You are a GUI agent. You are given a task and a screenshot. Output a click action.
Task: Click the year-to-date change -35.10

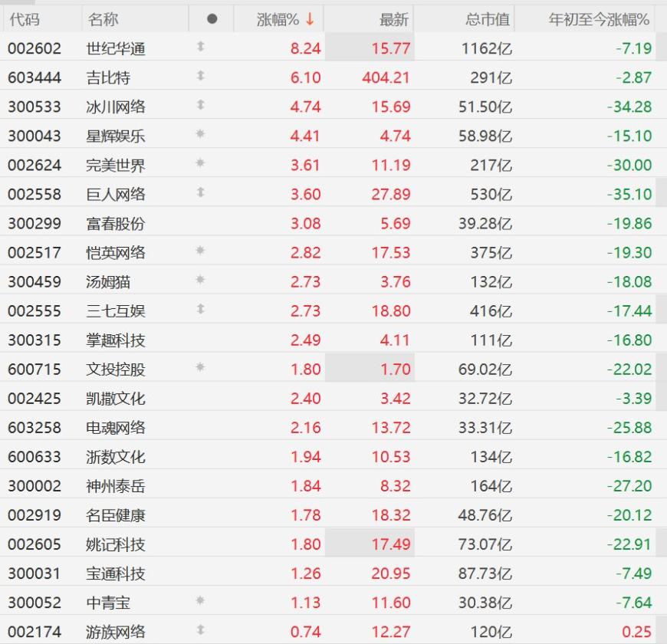coord(629,195)
